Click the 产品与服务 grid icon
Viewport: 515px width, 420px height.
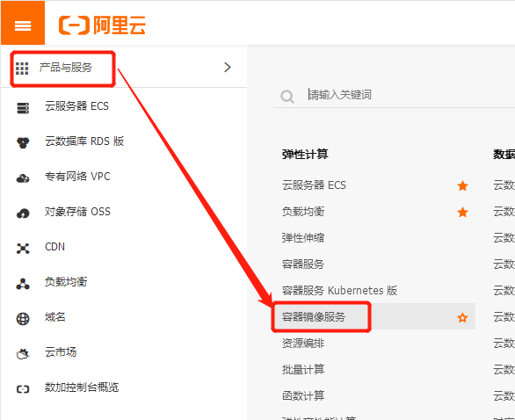tap(22, 69)
